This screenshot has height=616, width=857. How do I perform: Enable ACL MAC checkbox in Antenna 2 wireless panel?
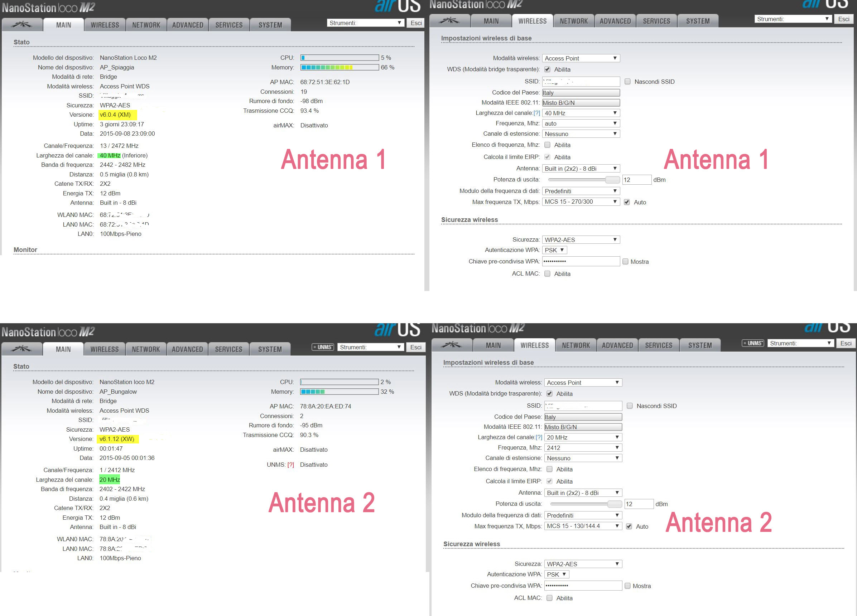549,598
